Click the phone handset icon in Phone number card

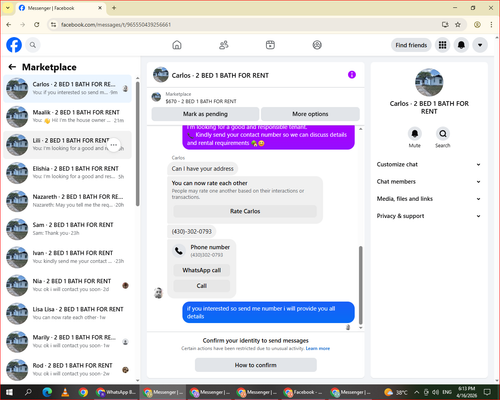point(179,251)
